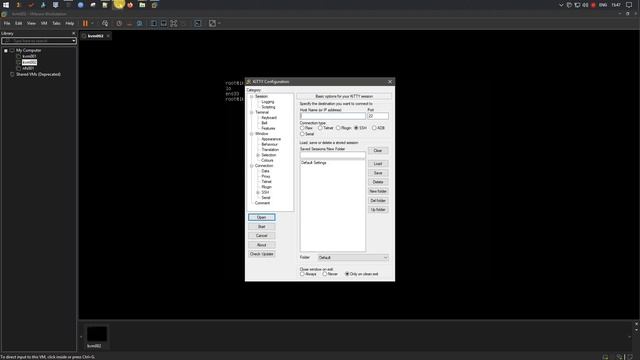The height and width of the screenshot is (360, 640).
Task: Click the Open button in KiTTY
Action: 262,217
